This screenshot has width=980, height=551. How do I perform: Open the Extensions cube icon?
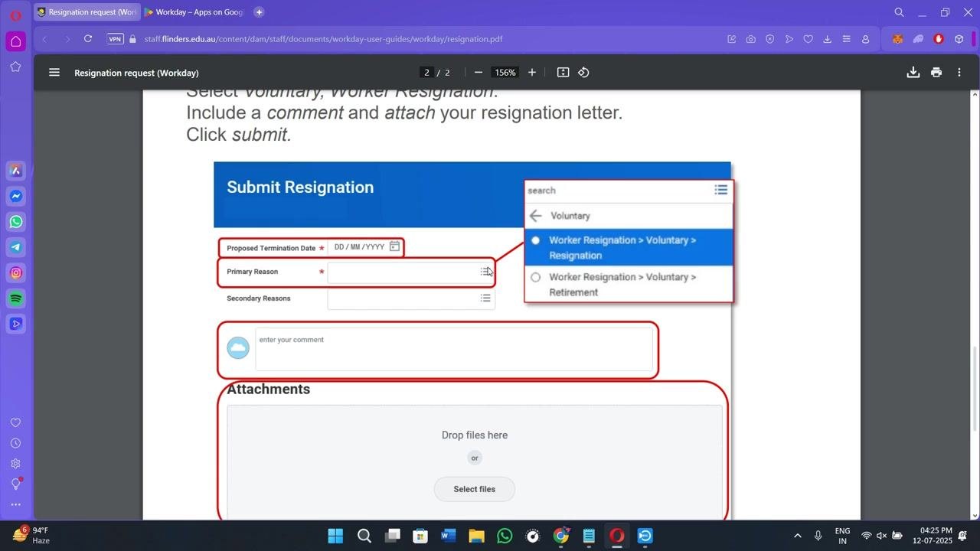tap(959, 39)
